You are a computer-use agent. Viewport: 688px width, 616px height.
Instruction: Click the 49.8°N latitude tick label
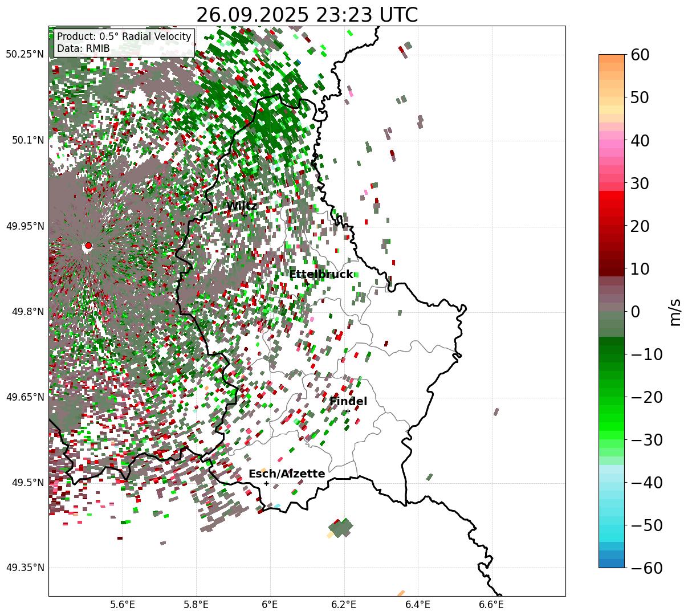(27, 312)
